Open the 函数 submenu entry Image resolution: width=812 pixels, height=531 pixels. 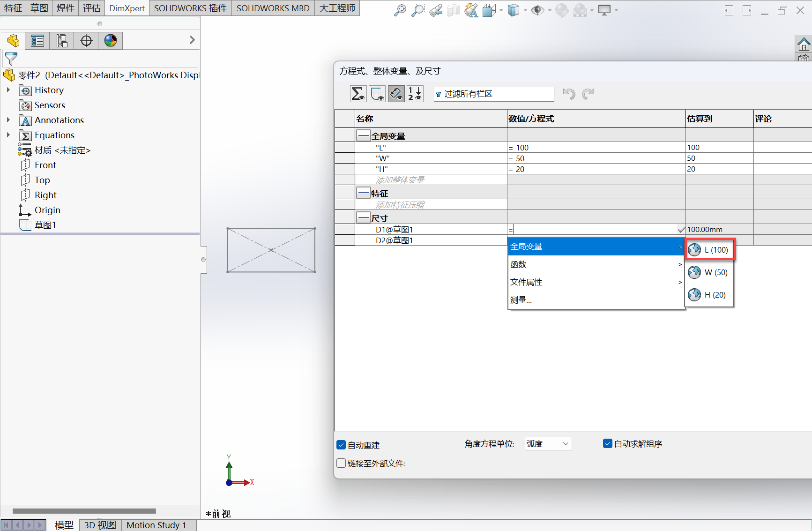(x=595, y=264)
